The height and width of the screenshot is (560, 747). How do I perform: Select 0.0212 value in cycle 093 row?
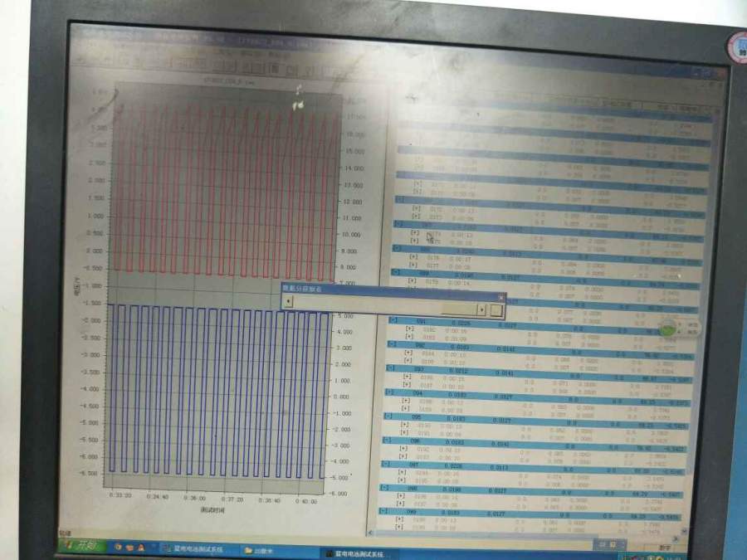click(457, 371)
